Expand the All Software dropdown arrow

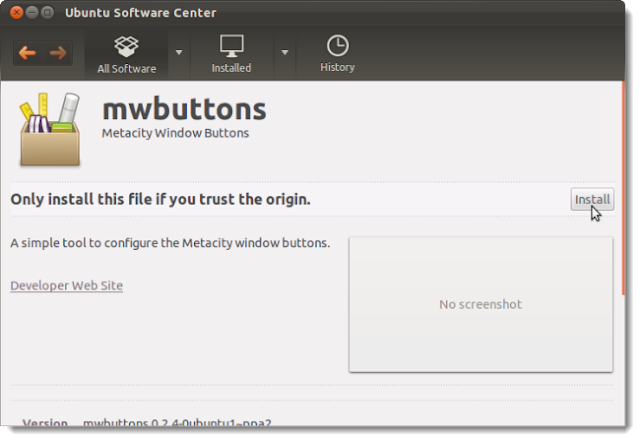(x=179, y=52)
